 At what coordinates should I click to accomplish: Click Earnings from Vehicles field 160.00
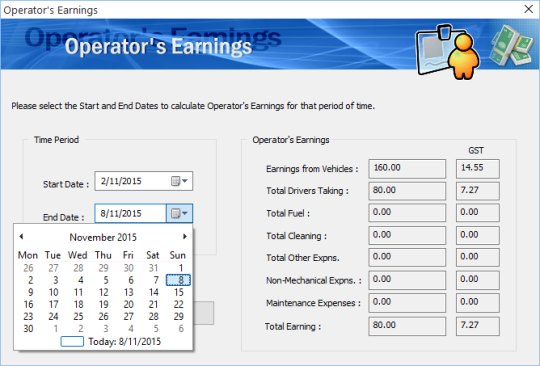(407, 169)
